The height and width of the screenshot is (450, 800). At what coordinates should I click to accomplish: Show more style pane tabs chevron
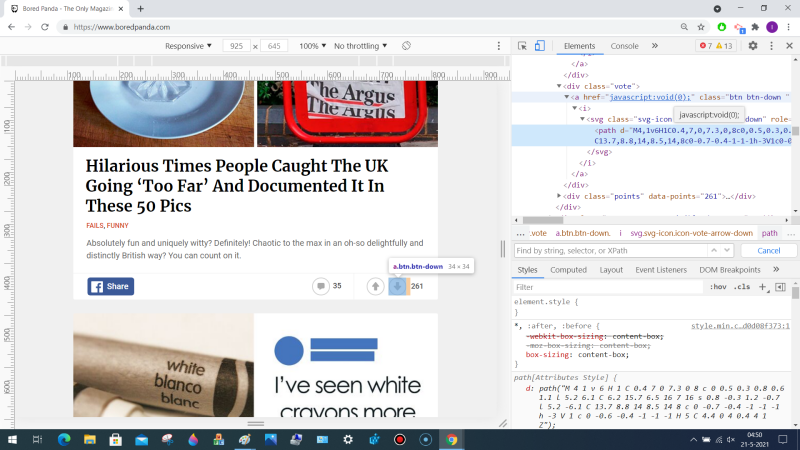point(776,269)
